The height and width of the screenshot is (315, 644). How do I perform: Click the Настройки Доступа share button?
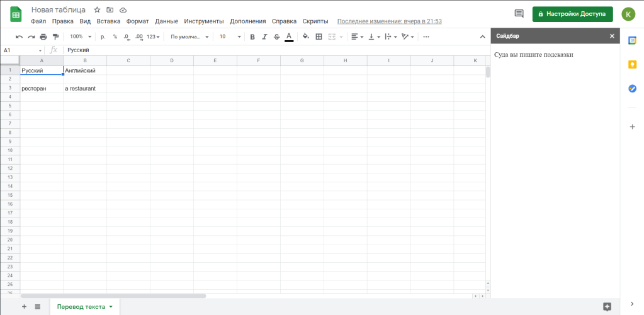[x=572, y=13]
